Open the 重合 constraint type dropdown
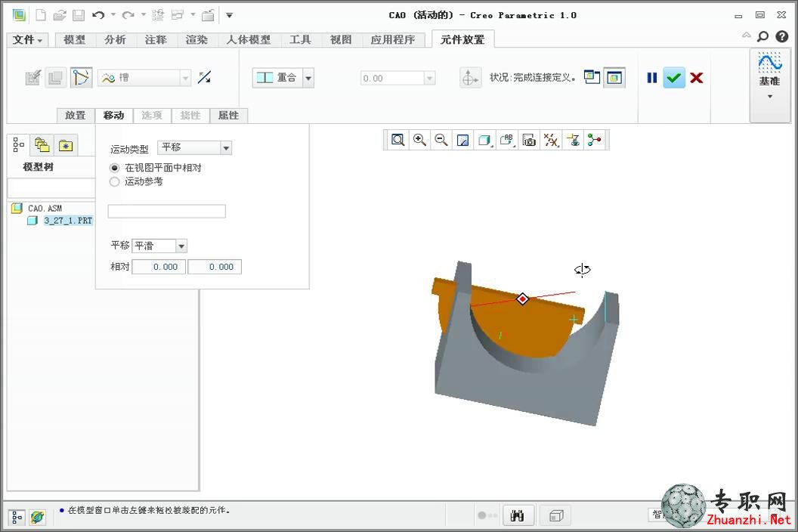Viewport: 798px width, 532px height. pyautogui.click(x=308, y=78)
